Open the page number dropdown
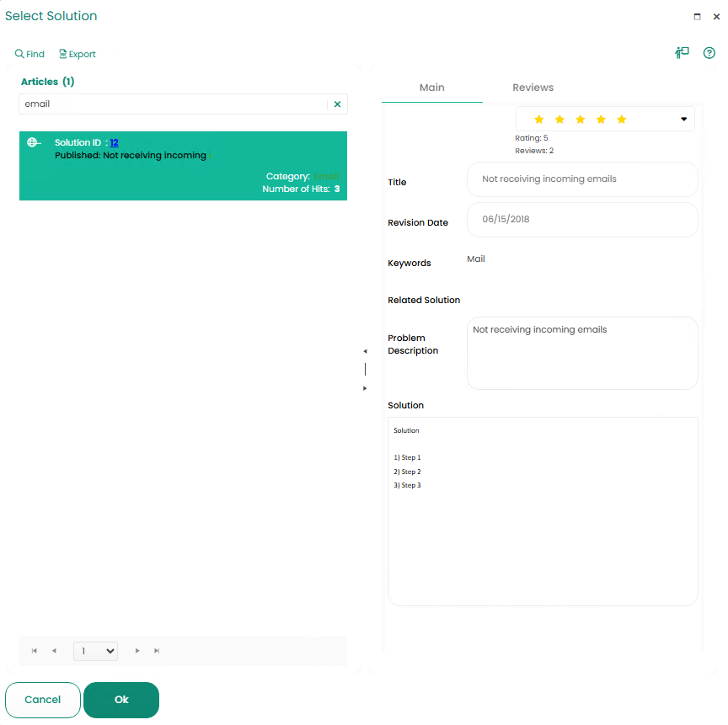The image size is (728, 725). 96,651
